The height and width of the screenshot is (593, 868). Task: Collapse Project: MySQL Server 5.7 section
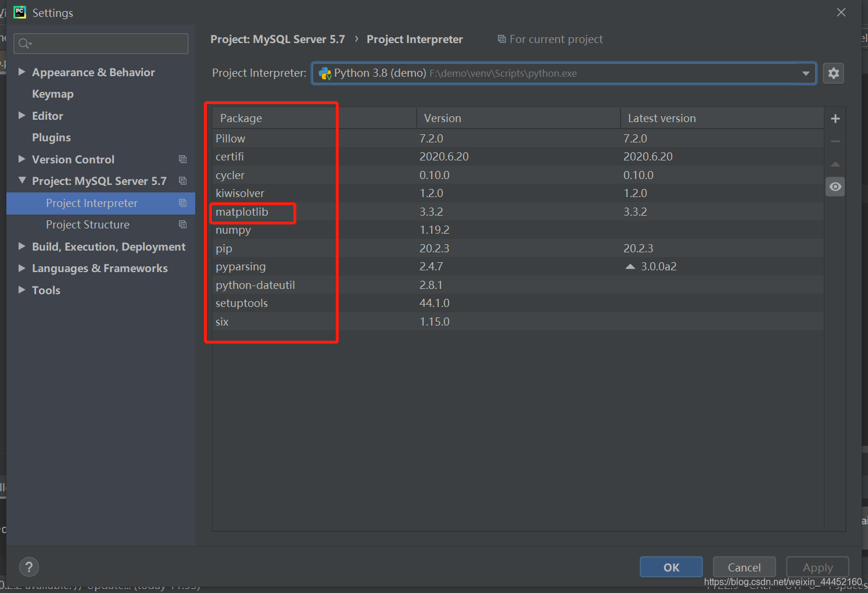22,180
